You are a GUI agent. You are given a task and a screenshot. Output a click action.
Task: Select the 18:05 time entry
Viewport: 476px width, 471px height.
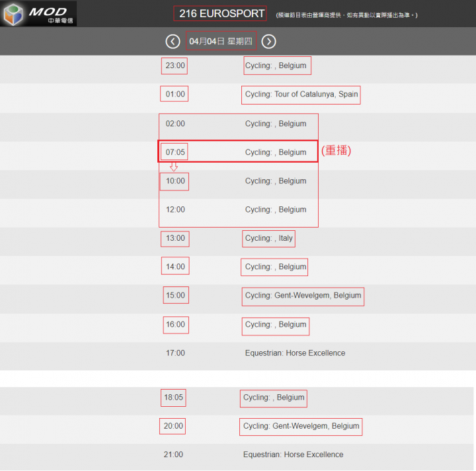pos(173,397)
